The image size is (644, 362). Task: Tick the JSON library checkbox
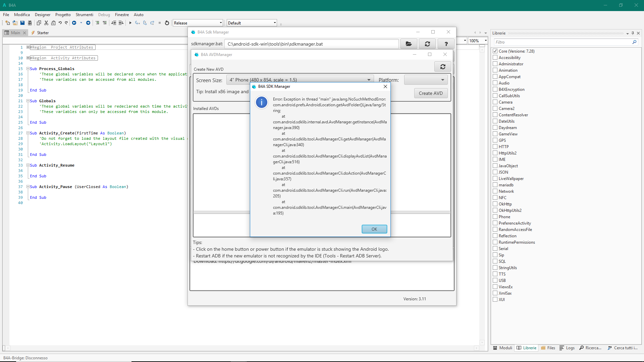(495, 172)
